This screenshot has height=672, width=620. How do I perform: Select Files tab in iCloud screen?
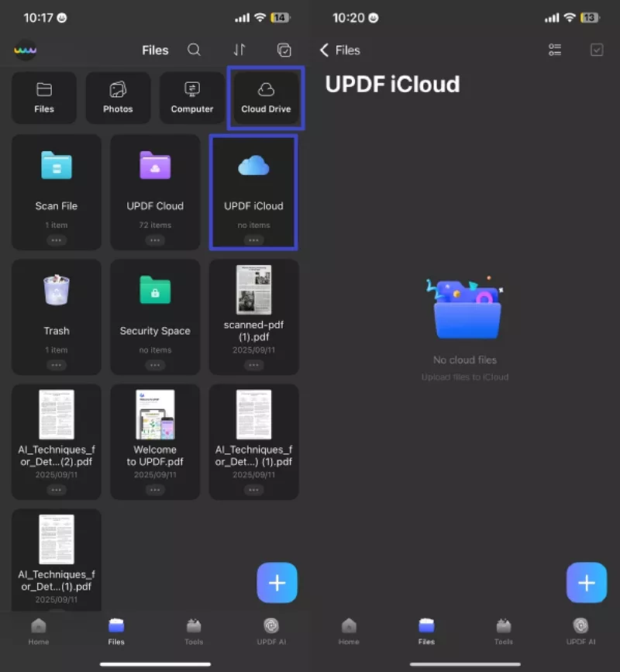pos(426,632)
